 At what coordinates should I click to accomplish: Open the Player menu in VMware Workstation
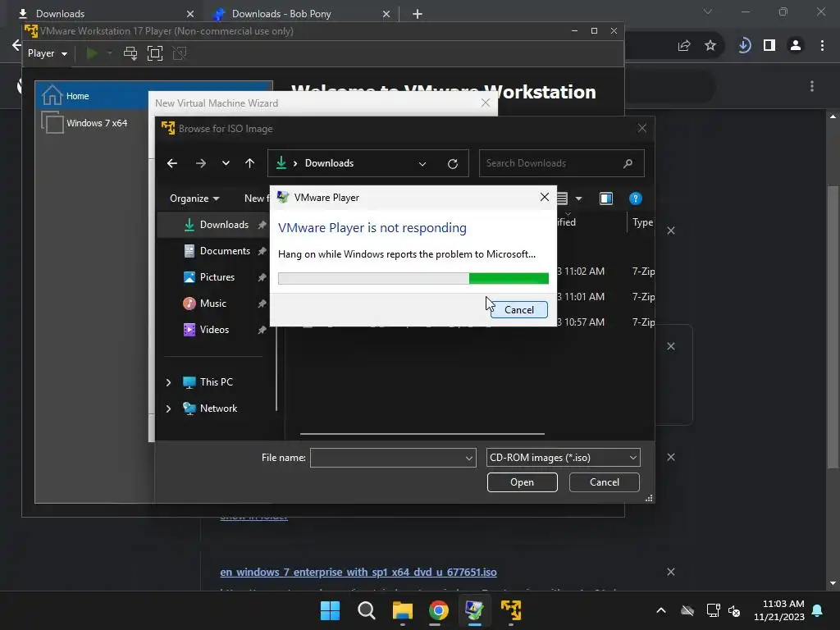click(x=47, y=53)
